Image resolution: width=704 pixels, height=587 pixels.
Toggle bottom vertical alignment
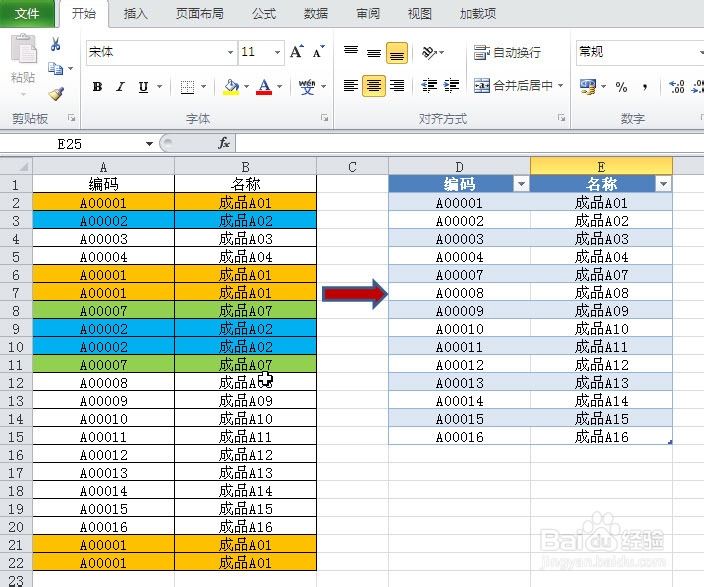[397, 53]
